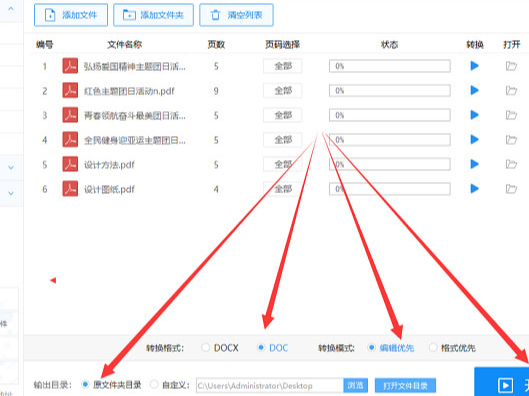This screenshot has width=529, height=396.
Task: Click the PDF icon of 设计图纸.pdf
Action: pyautogui.click(x=70, y=189)
